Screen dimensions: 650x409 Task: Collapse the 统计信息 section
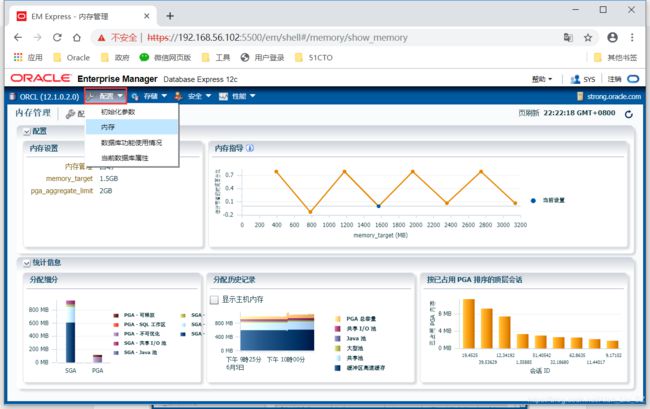click(x=27, y=263)
